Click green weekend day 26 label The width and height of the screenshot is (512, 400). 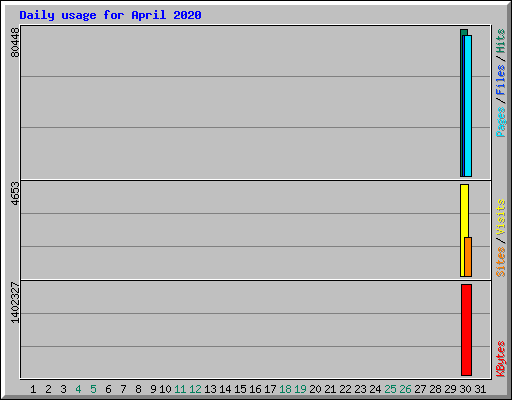point(405,389)
